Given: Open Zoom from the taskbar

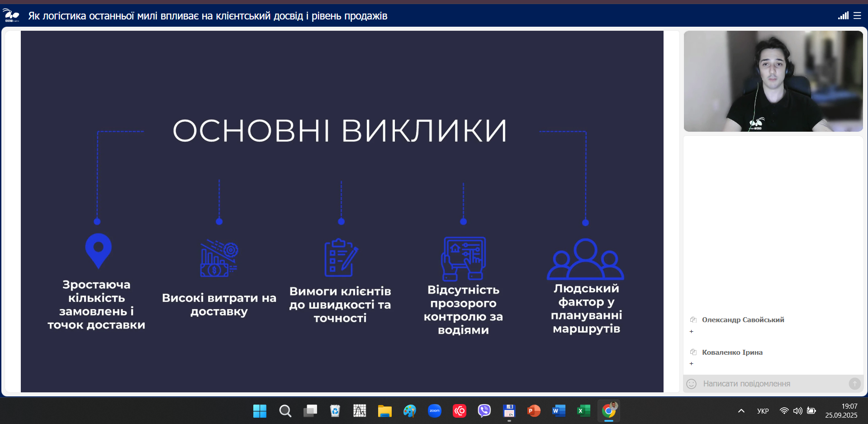Looking at the screenshot, I should click(435, 411).
